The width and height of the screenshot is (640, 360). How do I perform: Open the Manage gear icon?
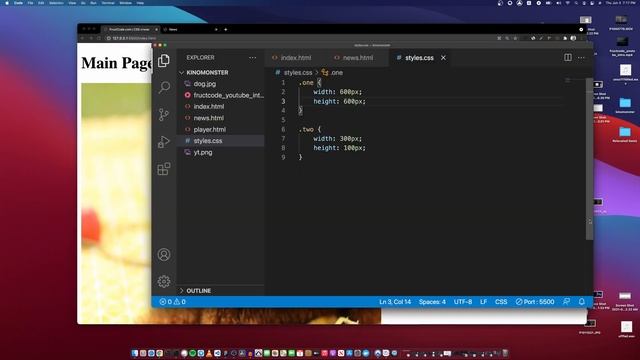click(x=164, y=281)
